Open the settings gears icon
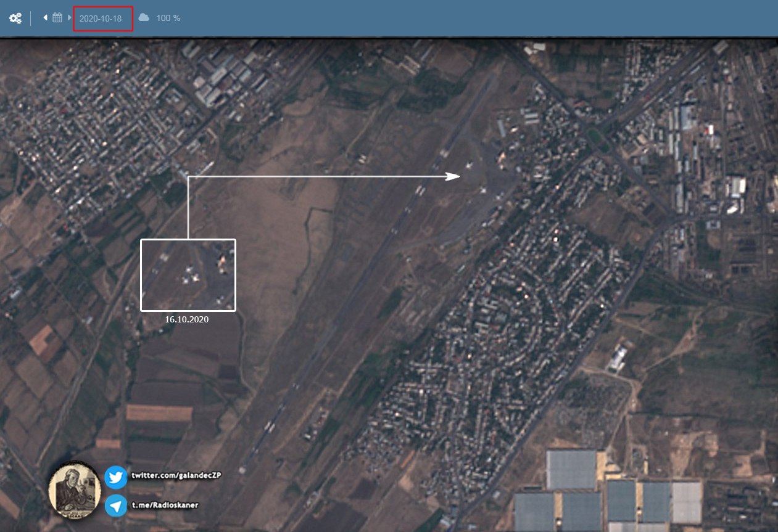The image size is (778, 532). (15, 18)
